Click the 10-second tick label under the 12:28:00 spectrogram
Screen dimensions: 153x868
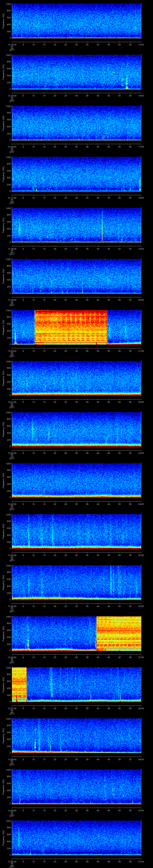33,759
